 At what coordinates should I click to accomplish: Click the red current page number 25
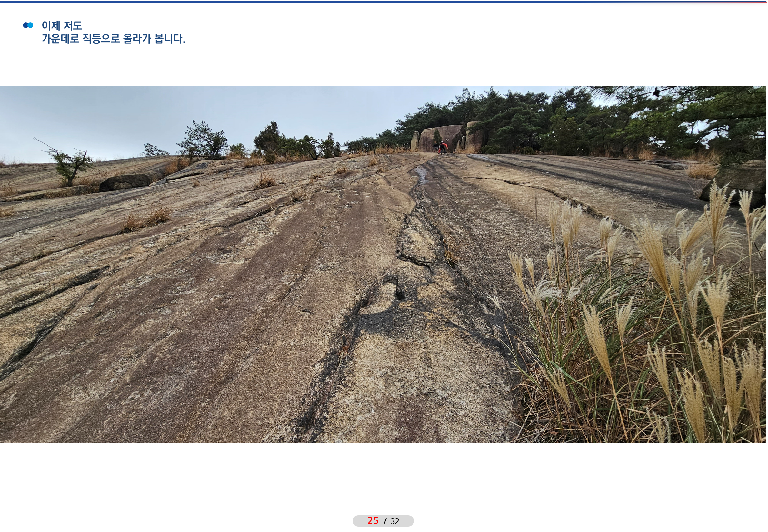[373, 521]
